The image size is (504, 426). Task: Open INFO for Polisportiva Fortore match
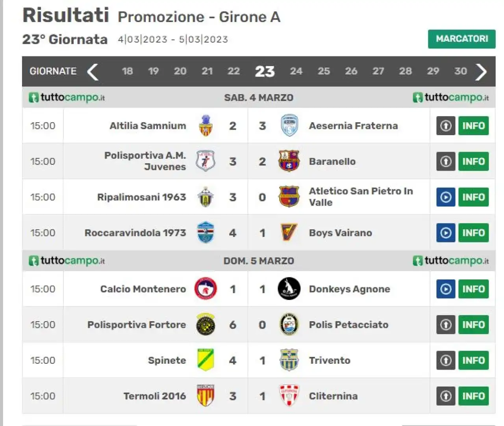click(x=473, y=325)
